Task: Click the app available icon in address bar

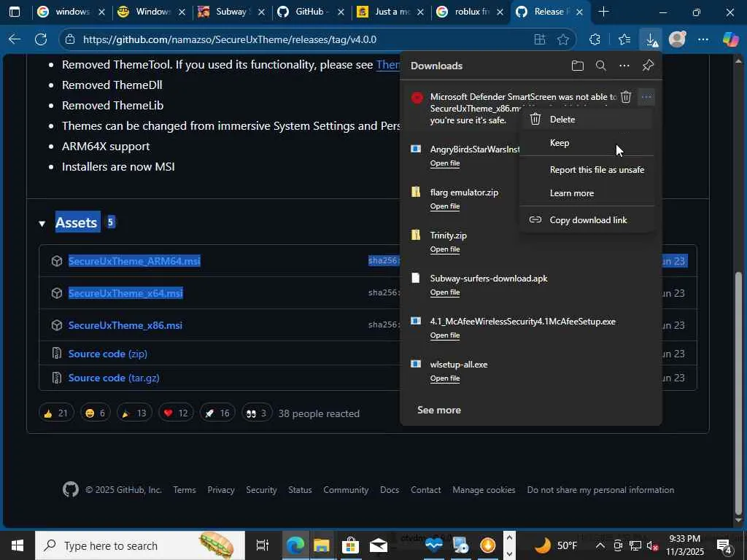Action: point(539,39)
